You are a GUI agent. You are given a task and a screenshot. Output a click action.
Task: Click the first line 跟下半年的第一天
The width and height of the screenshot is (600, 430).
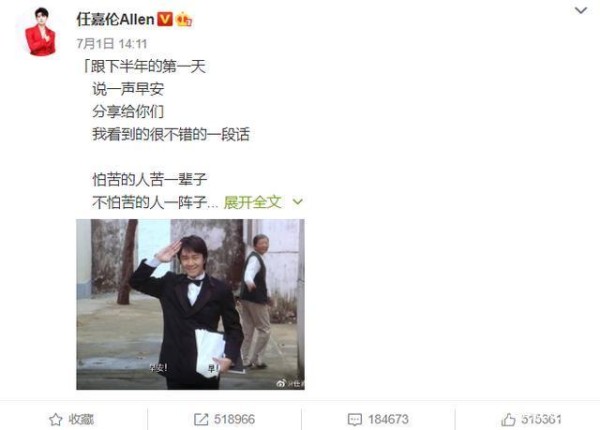[x=148, y=67]
